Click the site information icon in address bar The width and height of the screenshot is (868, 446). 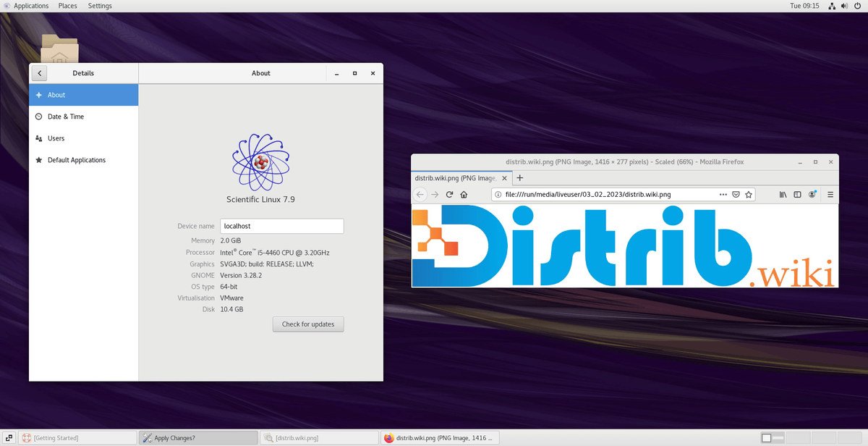499,194
